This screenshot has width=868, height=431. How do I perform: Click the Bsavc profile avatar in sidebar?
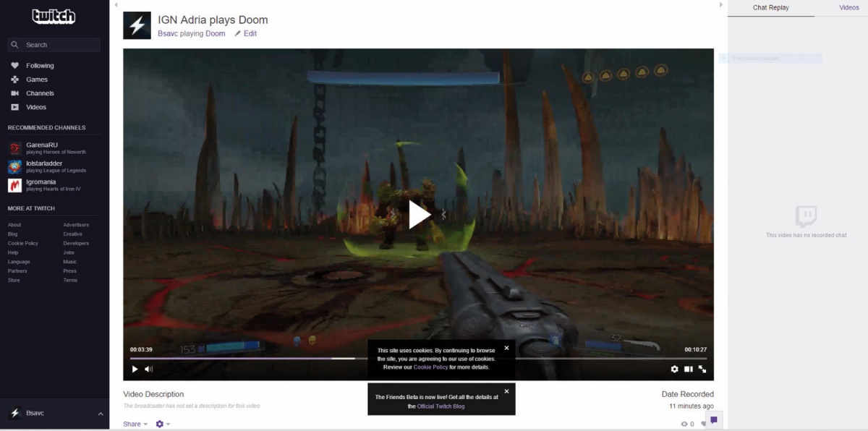click(x=14, y=414)
